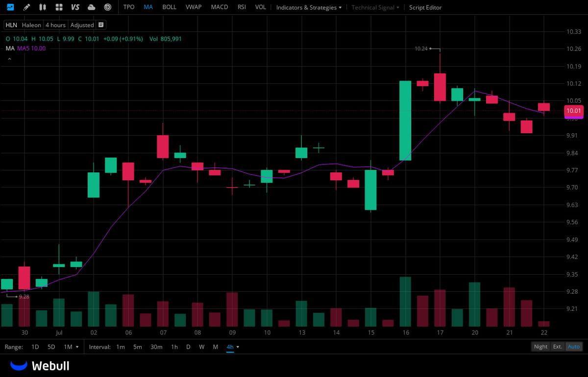Click the Webull logo

pyautogui.click(x=40, y=366)
